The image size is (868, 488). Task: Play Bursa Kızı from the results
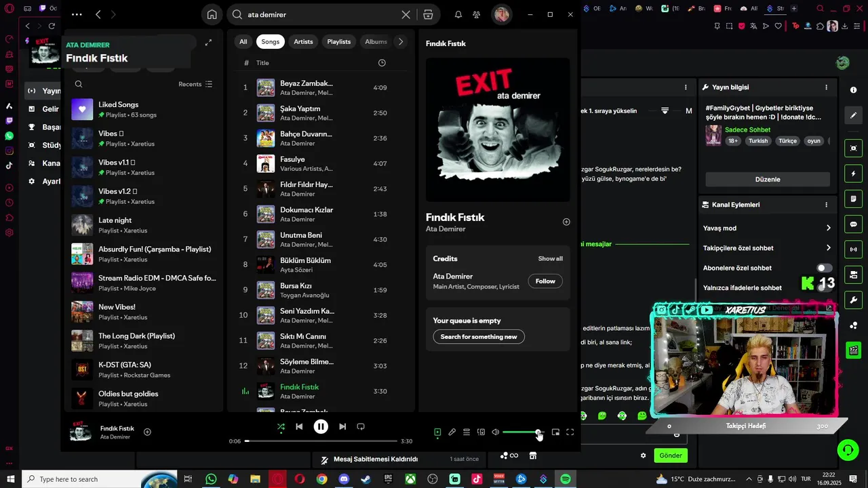point(320,290)
